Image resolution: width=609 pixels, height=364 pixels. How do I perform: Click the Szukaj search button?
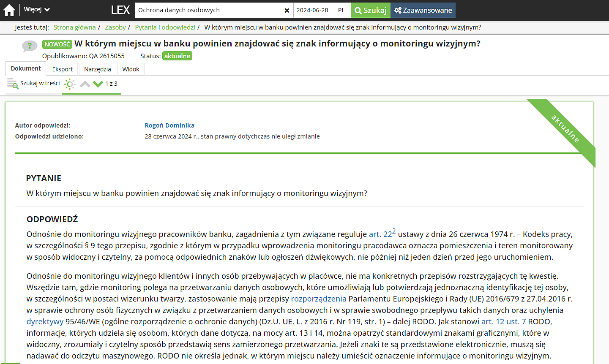point(370,10)
